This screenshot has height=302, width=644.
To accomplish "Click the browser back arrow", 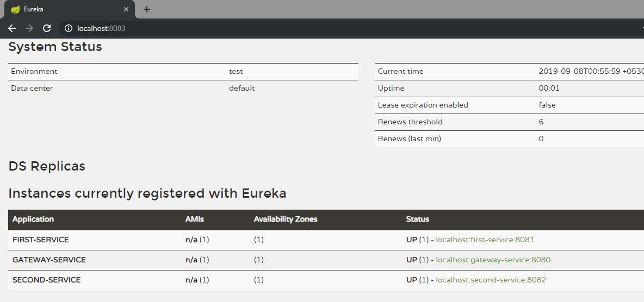I will click(x=12, y=28).
